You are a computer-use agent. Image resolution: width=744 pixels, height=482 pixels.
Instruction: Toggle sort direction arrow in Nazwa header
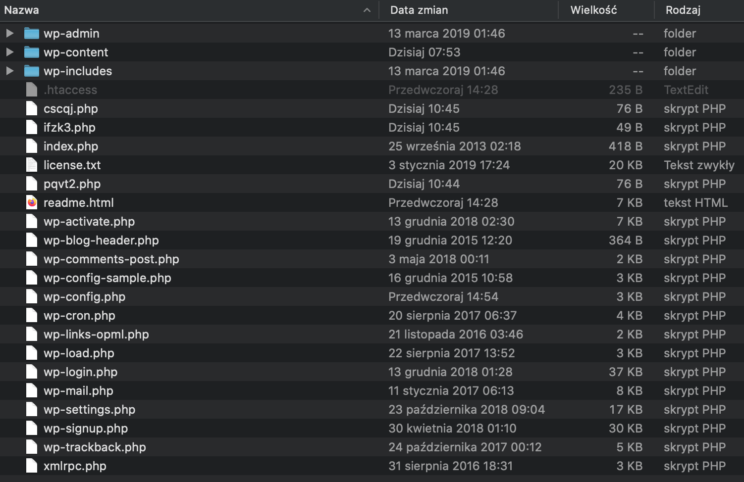[367, 10]
